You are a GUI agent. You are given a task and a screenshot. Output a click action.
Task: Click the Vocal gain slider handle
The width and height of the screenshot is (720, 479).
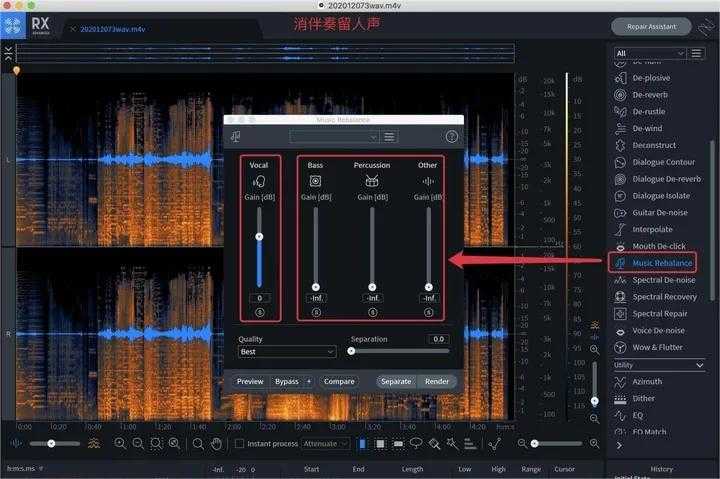(259, 237)
